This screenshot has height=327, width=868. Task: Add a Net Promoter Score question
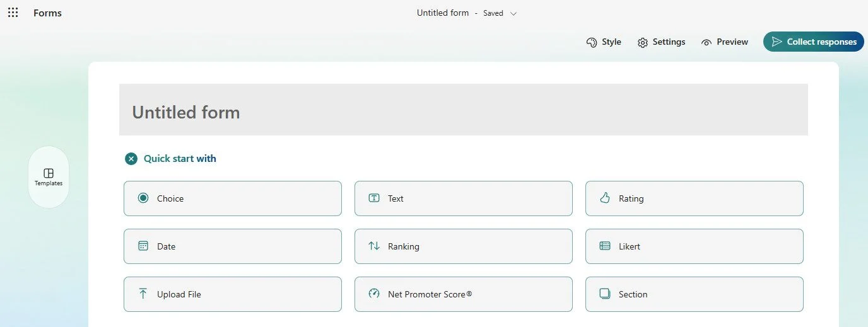[464, 294]
